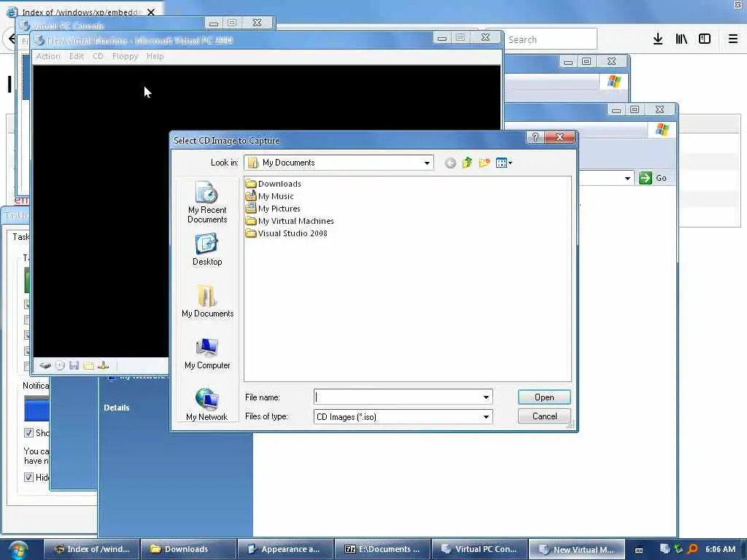Click Virtual PC tray icon
Viewport: 747px width, 560px height.
point(665,549)
